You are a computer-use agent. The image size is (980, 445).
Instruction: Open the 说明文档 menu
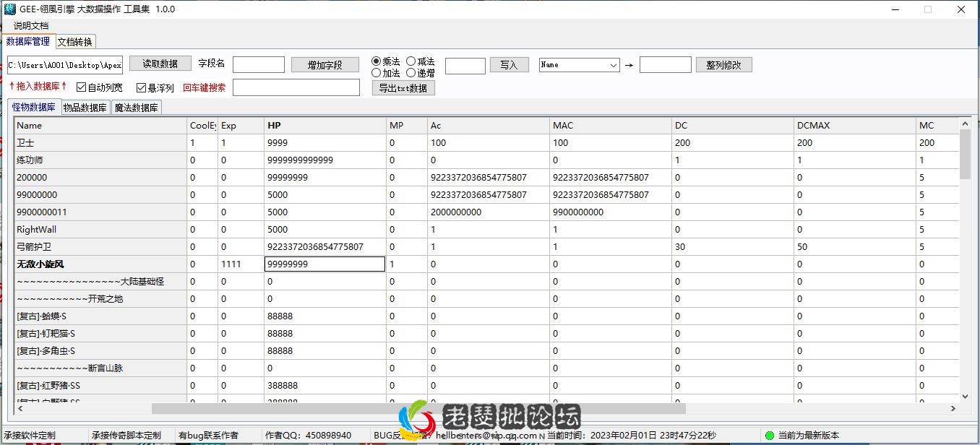31,26
